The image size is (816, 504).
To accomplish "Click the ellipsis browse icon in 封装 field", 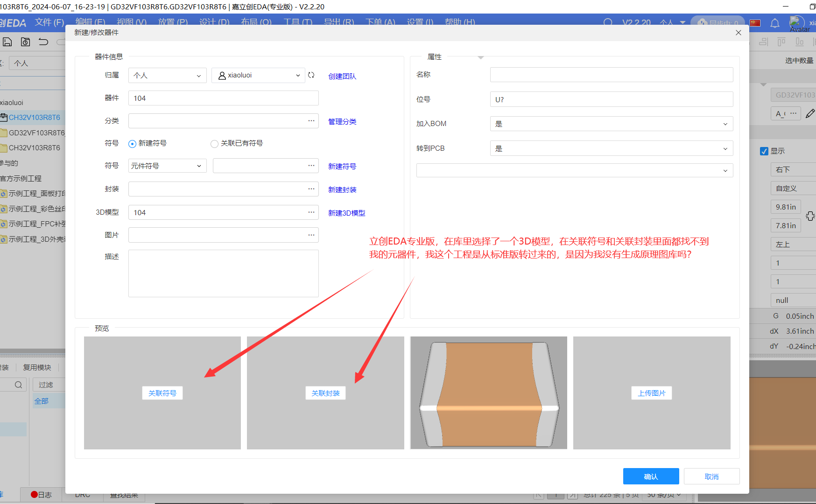I will coord(311,189).
